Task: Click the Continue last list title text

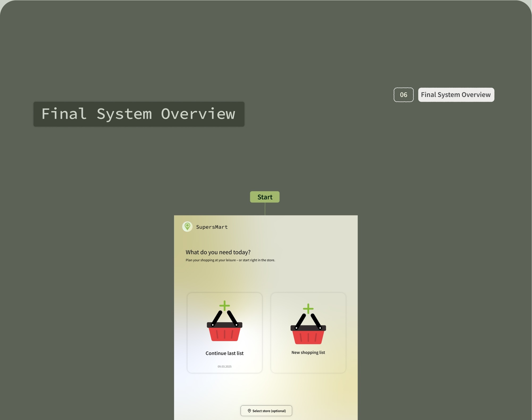Action: click(225, 353)
